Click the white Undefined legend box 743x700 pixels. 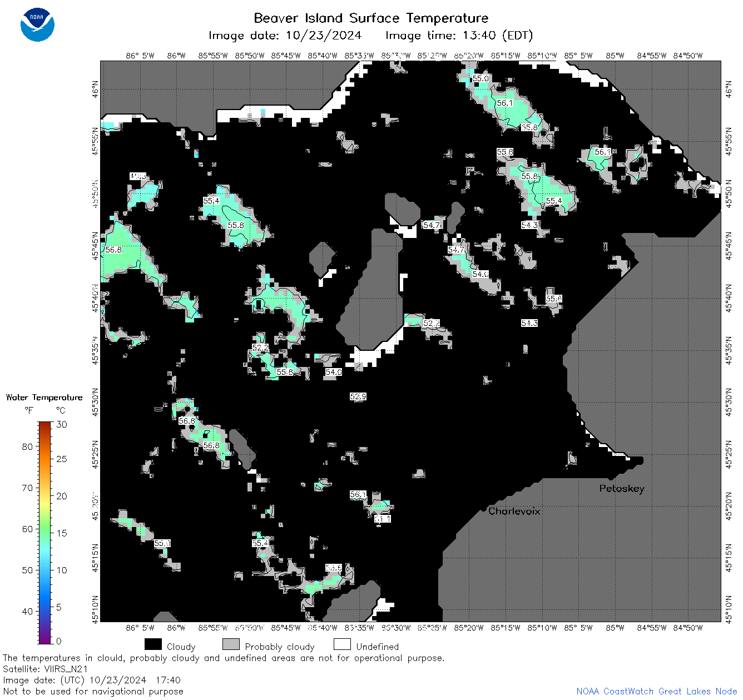click(342, 644)
